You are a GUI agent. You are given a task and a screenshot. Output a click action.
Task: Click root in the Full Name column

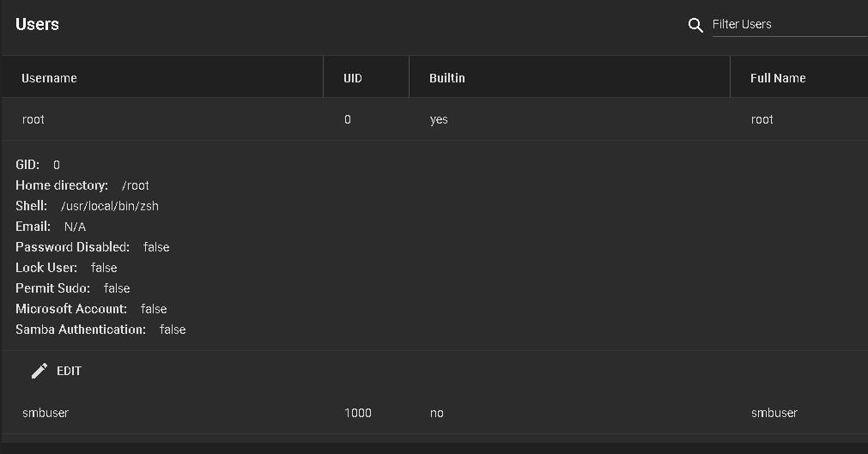pyautogui.click(x=762, y=119)
